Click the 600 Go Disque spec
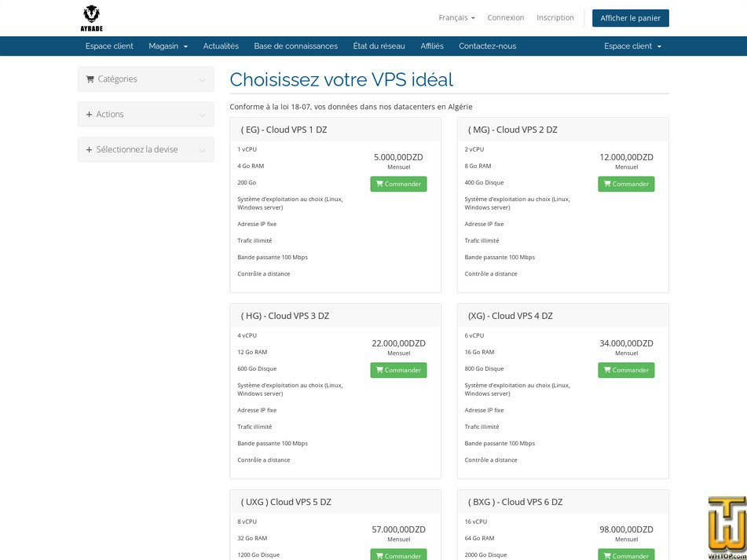The width and height of the screenshot is (747, 560). pos(257,368)
